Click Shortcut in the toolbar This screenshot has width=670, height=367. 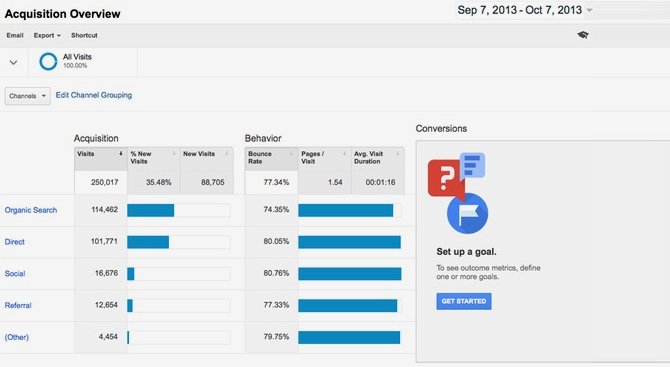click(84, 35)
